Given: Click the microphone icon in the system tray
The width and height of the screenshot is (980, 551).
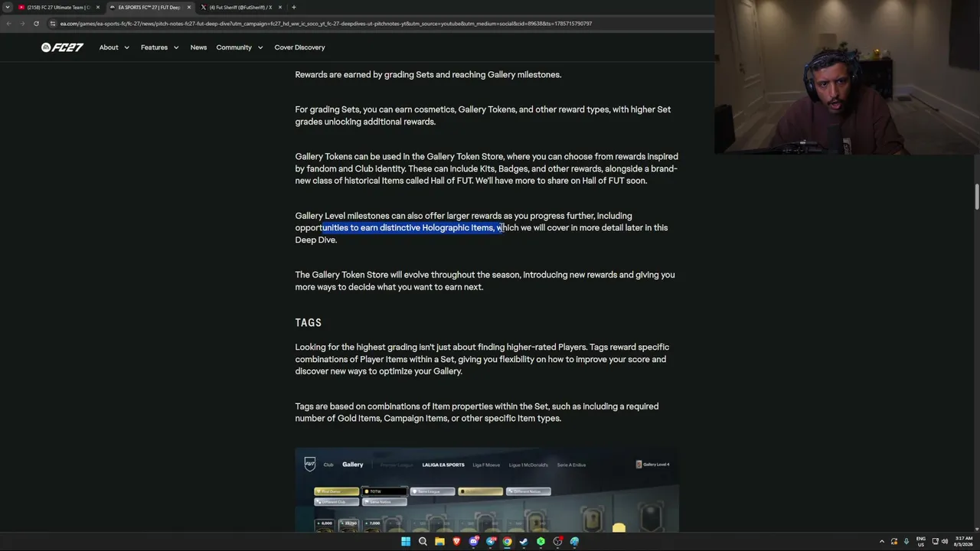Looking at the screenshot, I should tap(906, 542).
